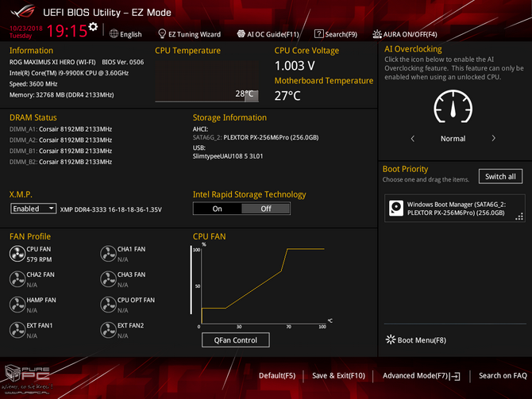Image resolution: width=532 pixels, height=399 pixels.
Task: Select the EXT FAN2 fan icon
Action: [x=108, y=330]
